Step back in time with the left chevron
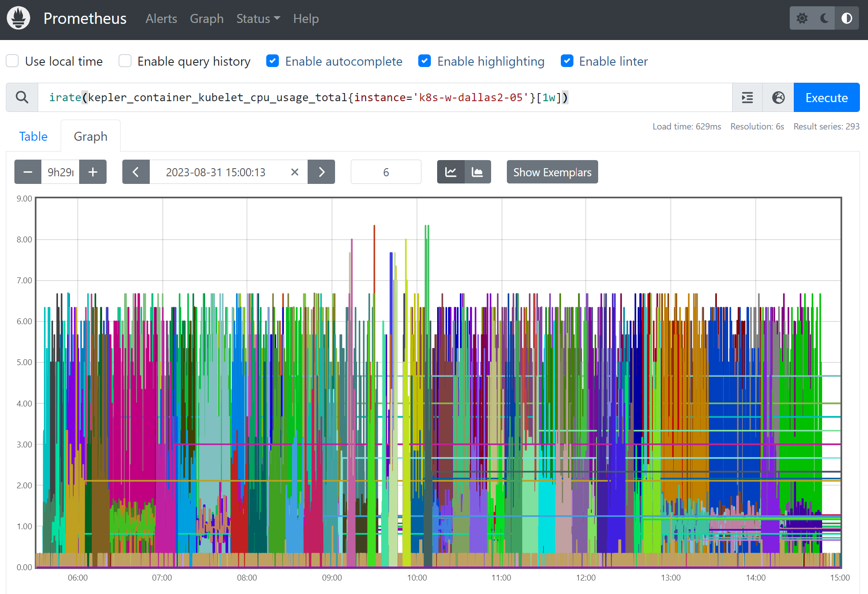The width and height of the screenshot is (868, 594). coord(136,172)
